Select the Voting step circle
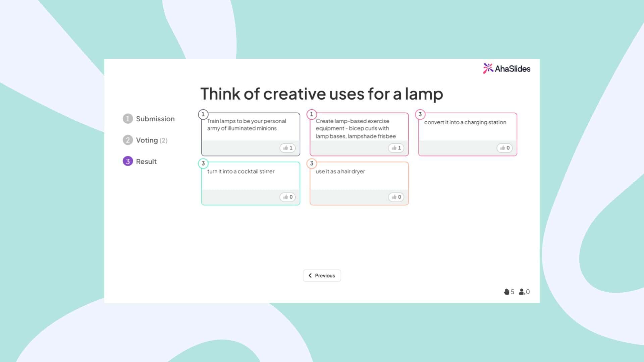This screenshot has width=644, height=362. [128, 140]
